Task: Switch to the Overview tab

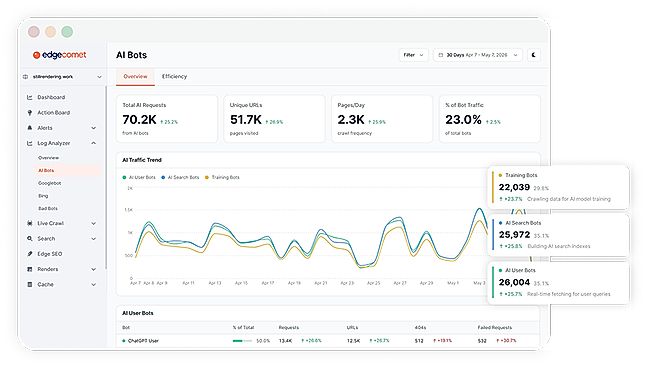Action: pos(135,76)
